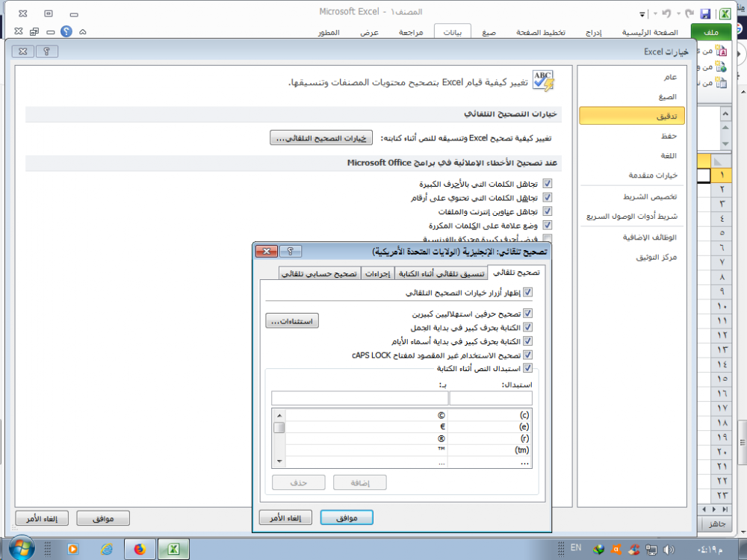Click the CCleaner icon in the system tray
The height and width of the screenshot is (560, 747).
click(x=633, y=550)
